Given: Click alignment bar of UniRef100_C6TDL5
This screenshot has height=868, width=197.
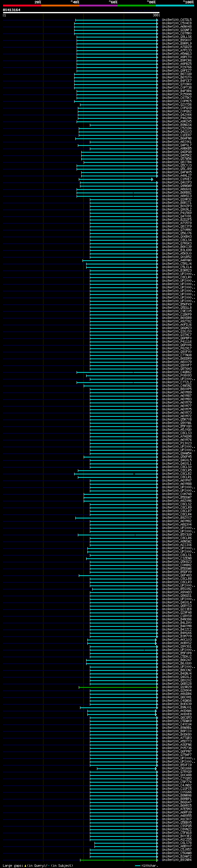Looking at the screenshot, I should point(117,20).
